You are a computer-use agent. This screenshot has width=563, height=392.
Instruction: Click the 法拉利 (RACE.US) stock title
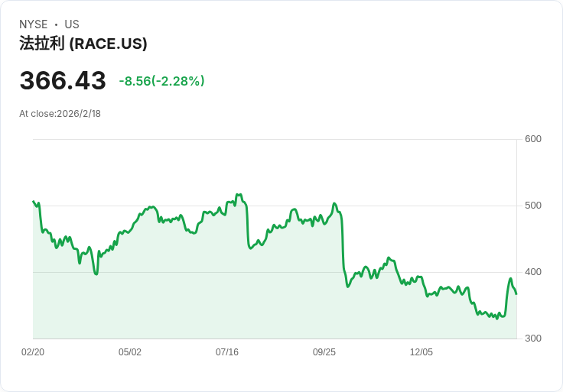83,44
